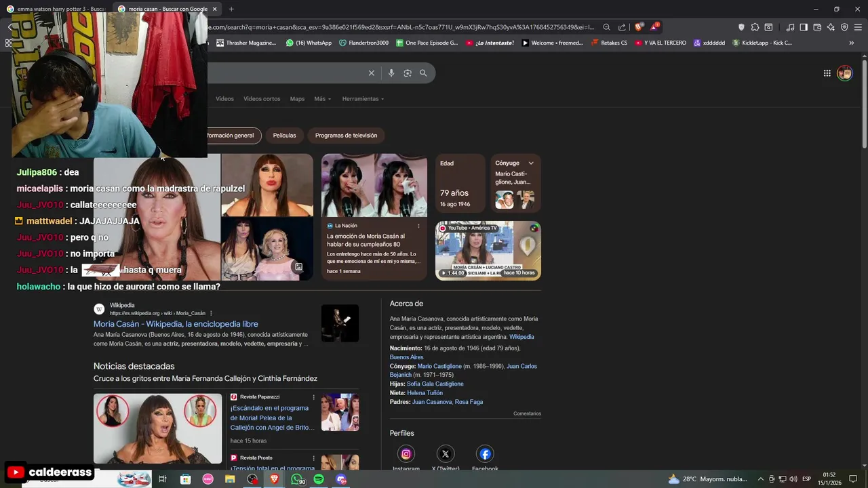The height and width of the screenshot is (488, 868).
Task: Select the Películas filter chip
Action: 284,136
